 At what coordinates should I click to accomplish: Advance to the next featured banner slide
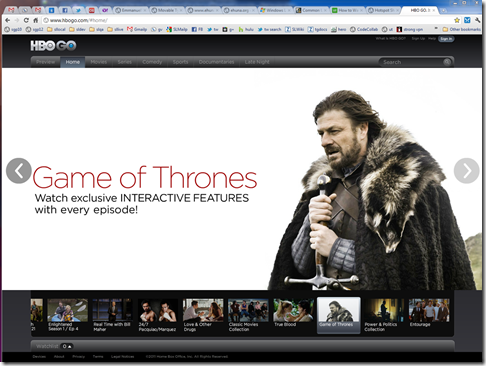pyautogui.click(x=466, y=171)
